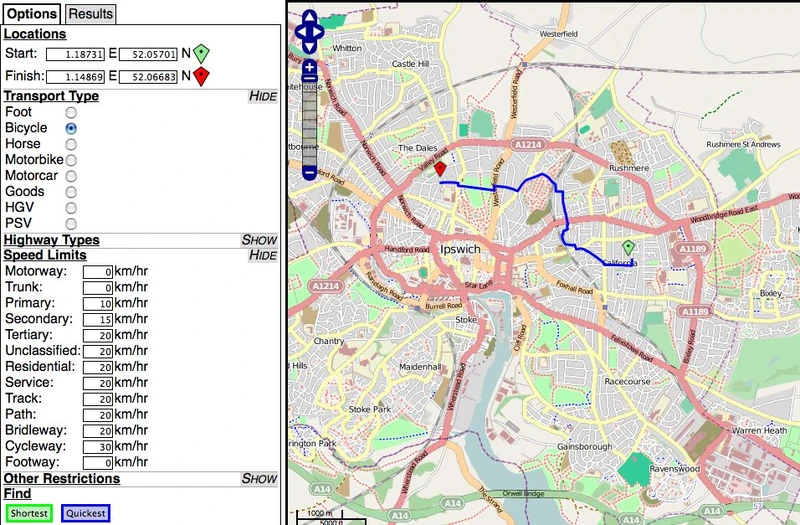Pan the map south with down arrow

pos(310,47)
